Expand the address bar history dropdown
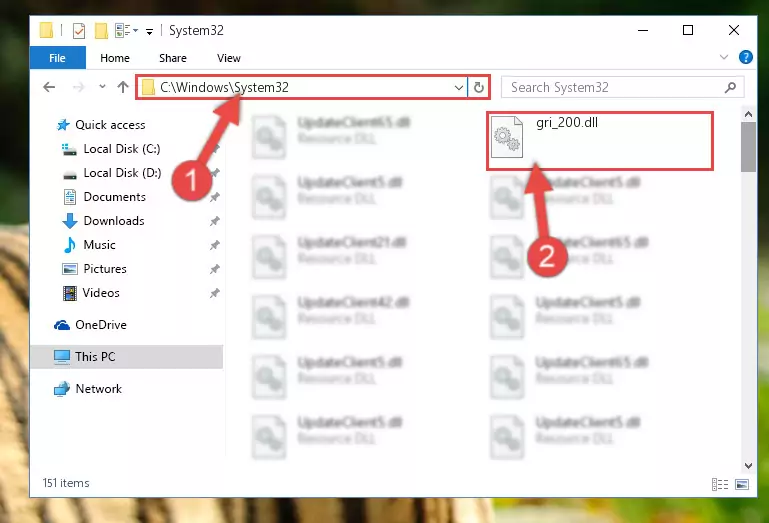Image resolution: width=769 pixels, height=523 pixels. pyautogui.click(x=459, y=88)
